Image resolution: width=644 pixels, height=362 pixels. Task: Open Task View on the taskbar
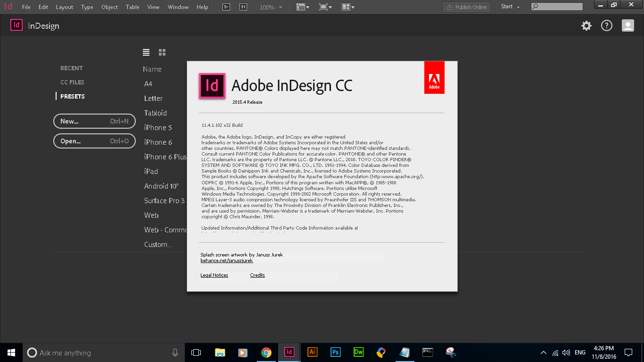[196, 352]
